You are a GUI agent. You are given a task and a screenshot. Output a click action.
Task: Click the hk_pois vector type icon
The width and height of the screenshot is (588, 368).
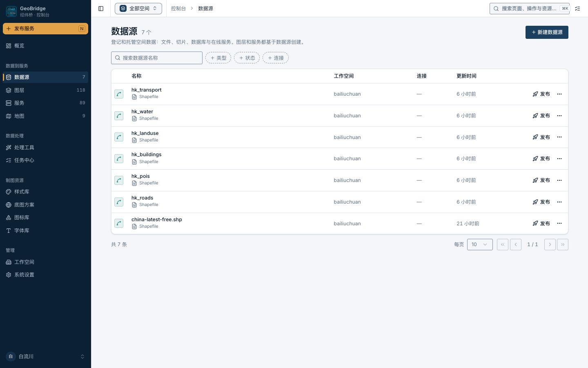pos(119,180)
